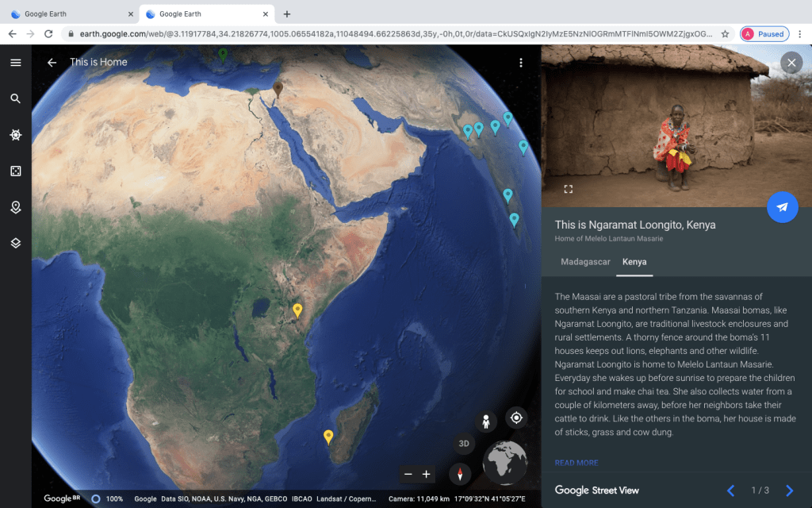Open Voyager ship wheel icon
This screenshot has height=508, width=812.
pyautogui.click(x=15, y=136)
